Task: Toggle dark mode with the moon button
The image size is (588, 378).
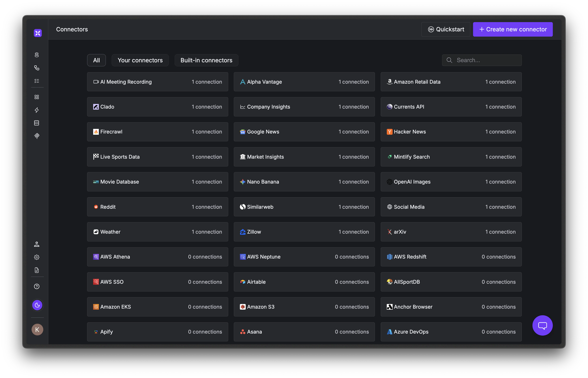Action: [37, 305]
